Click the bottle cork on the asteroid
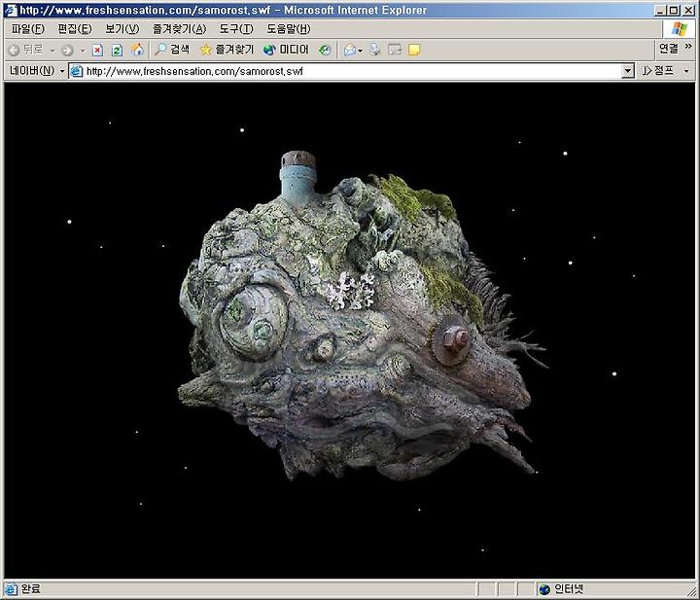 click(298, 159)
